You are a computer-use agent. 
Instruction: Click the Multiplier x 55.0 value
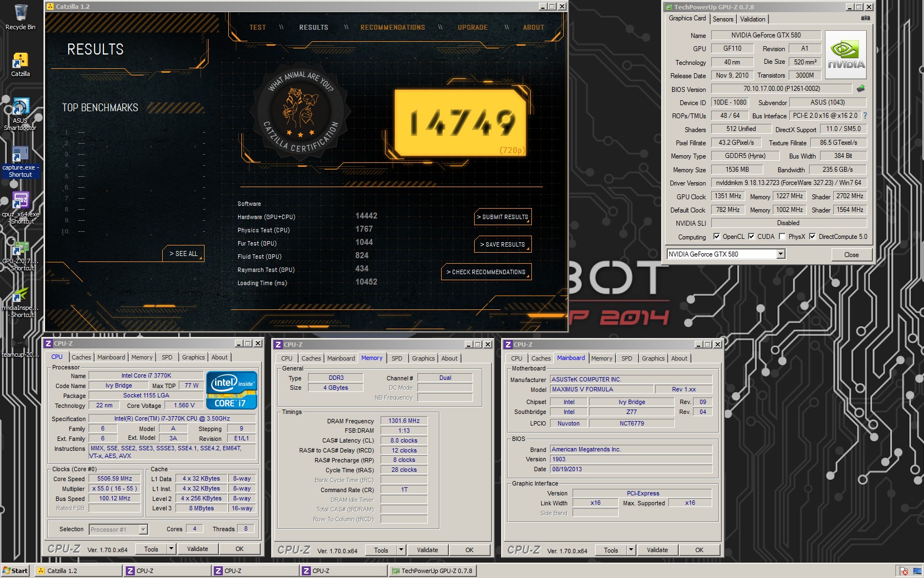114,489
